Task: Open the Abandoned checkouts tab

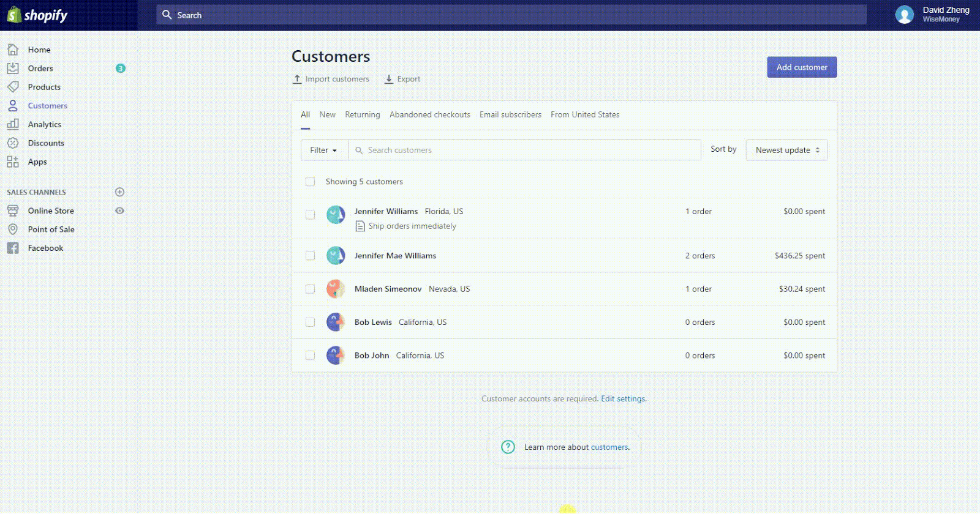Action: tap(430, 114)
